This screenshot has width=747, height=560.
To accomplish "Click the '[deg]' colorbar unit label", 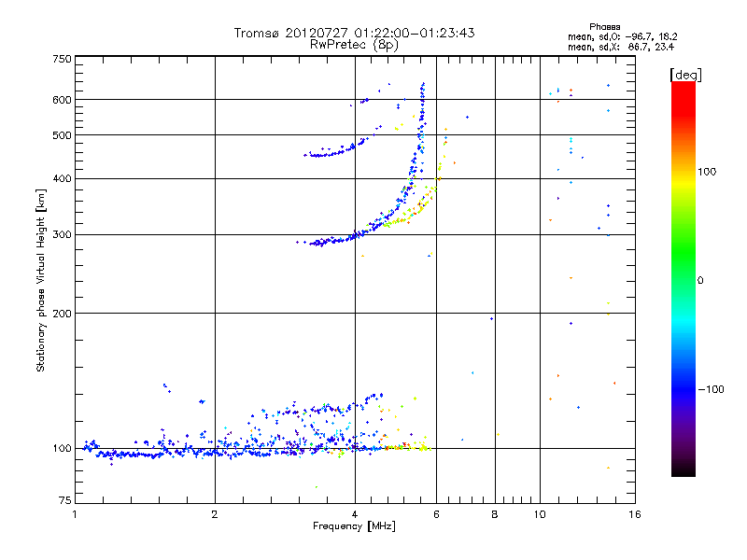I will click(685, 75).
